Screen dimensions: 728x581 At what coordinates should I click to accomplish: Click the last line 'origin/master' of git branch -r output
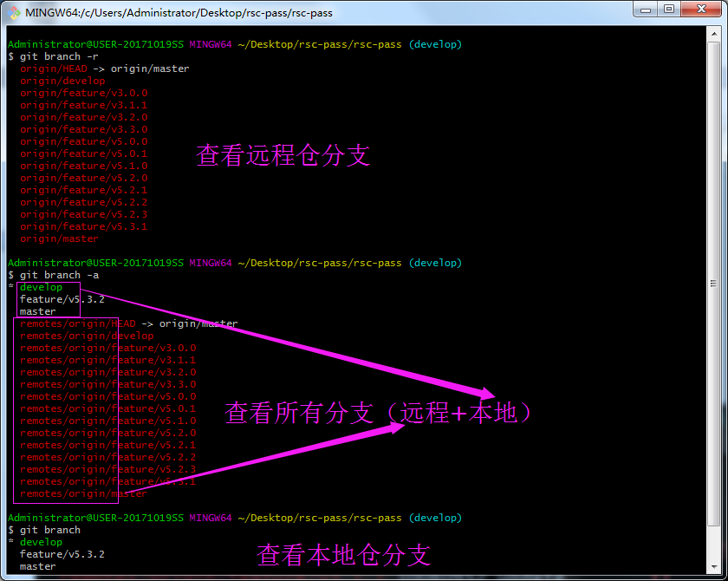[x=59, y=238]
